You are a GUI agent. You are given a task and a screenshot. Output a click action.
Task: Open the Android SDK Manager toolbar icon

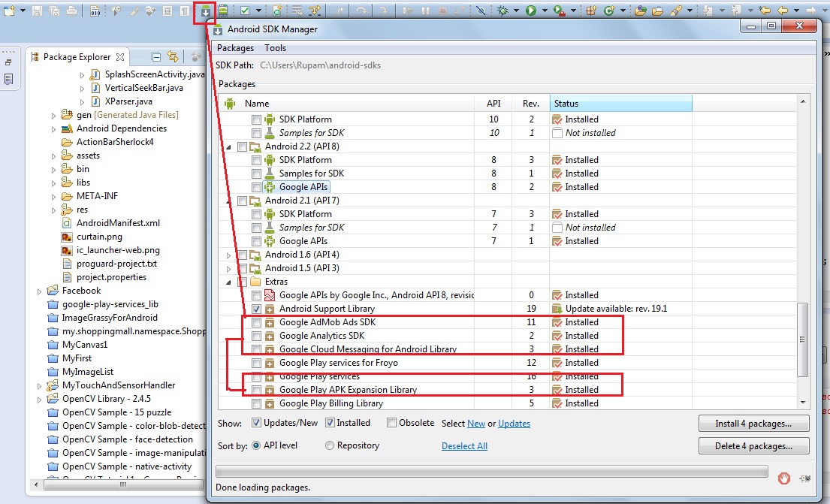(x=205, y=11)
